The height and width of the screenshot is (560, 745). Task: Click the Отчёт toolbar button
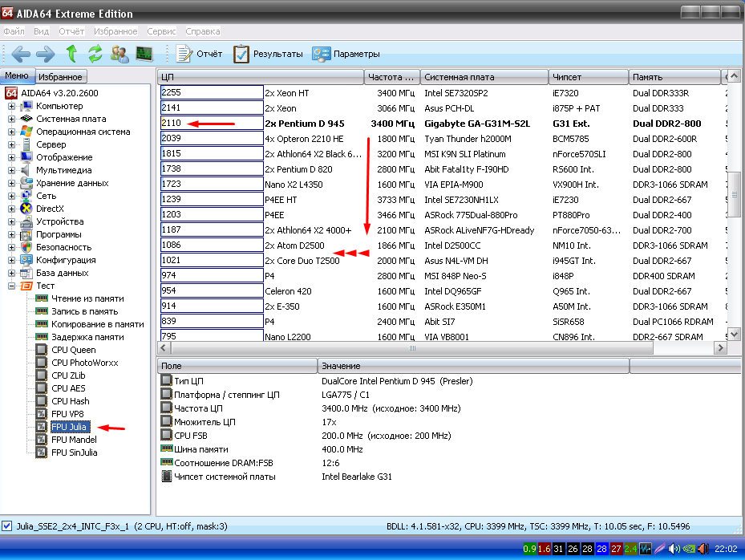pos(199,54)
